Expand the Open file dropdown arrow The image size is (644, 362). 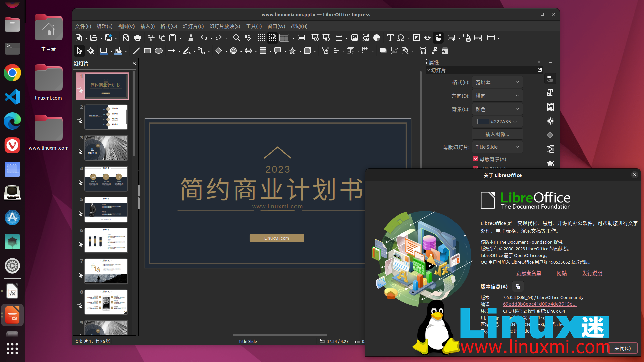pos(101,38)
